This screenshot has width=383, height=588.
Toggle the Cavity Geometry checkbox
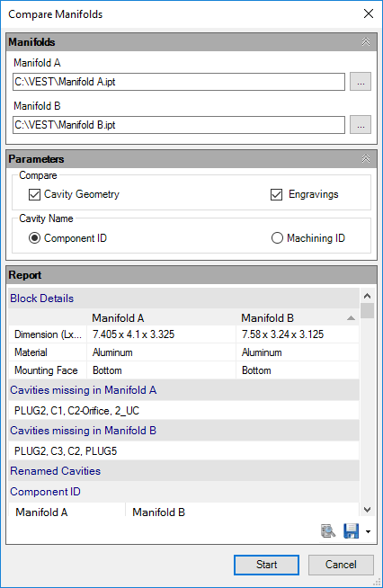34,194
